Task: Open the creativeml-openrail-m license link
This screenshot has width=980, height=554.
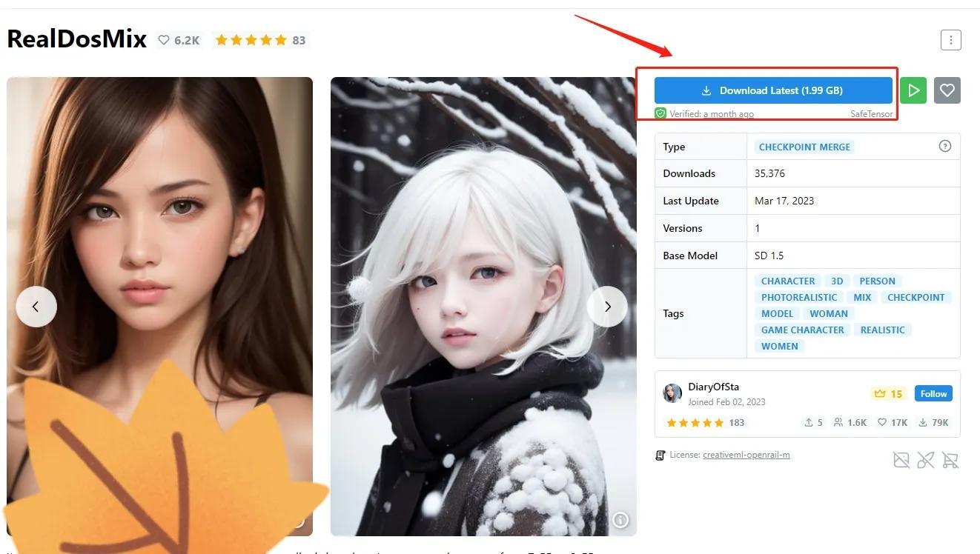Action: tap(746, 455)
